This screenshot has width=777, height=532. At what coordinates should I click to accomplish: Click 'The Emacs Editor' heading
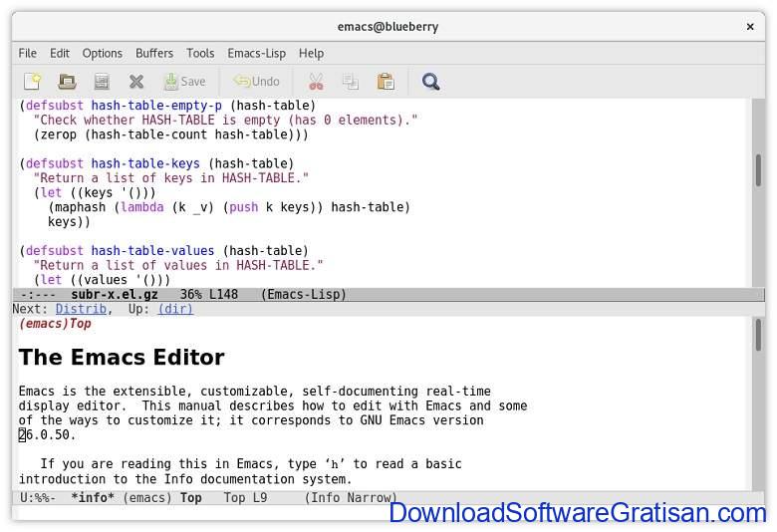tap(122, 357)
